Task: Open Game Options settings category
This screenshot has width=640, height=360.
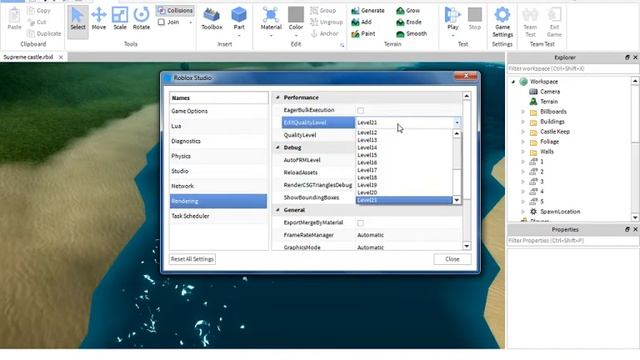Action: pyautogui.click(x=218, y=111)
